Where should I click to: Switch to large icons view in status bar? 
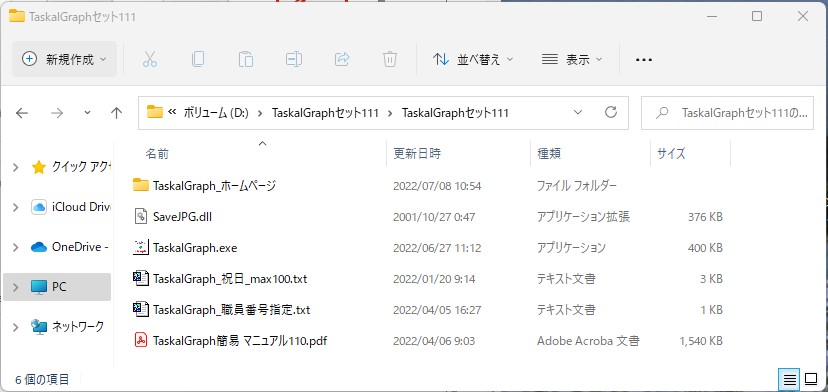[811, 379]
